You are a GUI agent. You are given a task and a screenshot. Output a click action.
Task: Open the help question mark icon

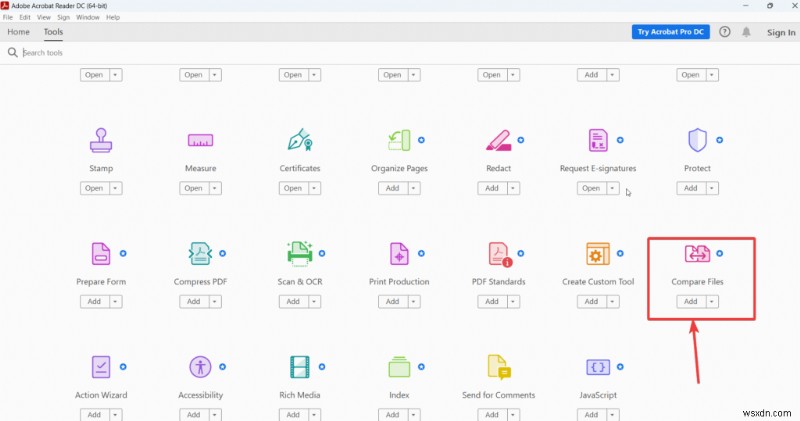[724, 32]
